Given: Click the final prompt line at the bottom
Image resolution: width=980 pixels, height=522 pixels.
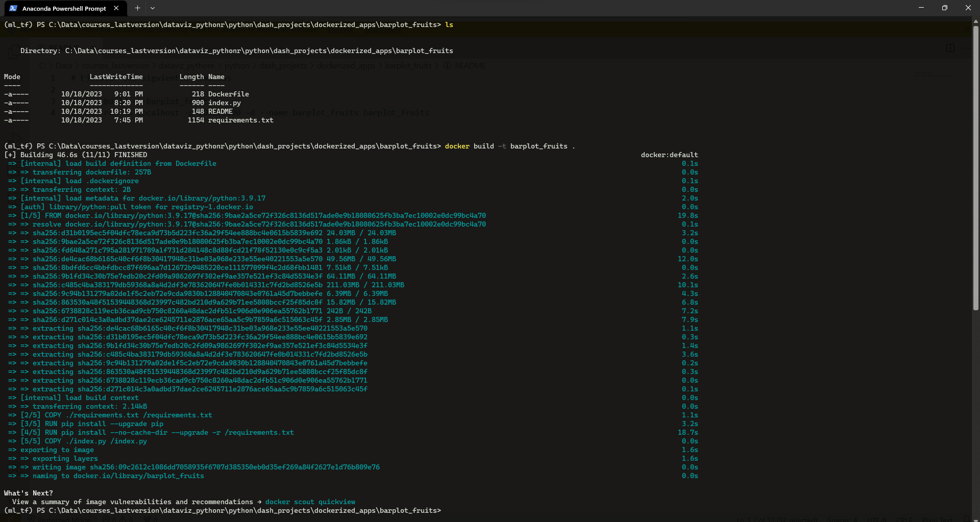Looking at the screenshot, I should coord(223,510).
